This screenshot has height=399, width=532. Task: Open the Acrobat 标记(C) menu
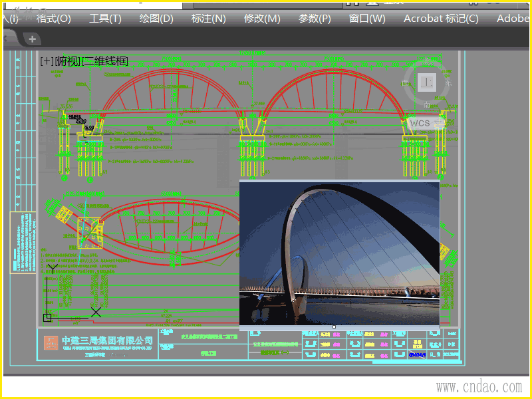[440, 18]
